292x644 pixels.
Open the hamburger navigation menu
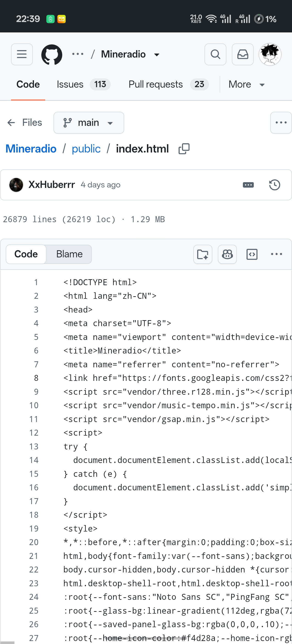tap(22, 54)
